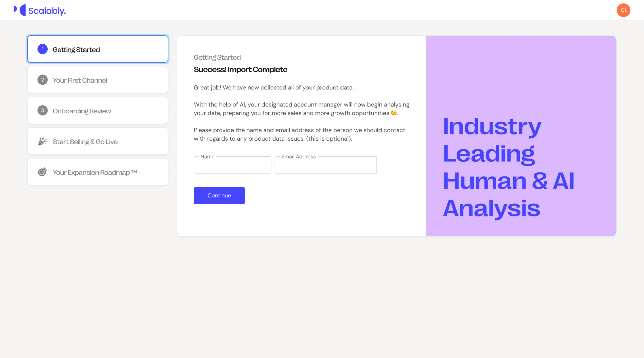This screenshot has width=644, height=358.
Task: Open Your Expansion Roadmap step
Action: point(95,172)
